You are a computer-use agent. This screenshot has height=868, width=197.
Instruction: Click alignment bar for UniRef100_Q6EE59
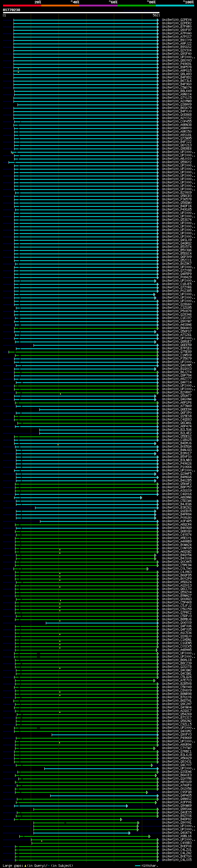tap(96, 345)
